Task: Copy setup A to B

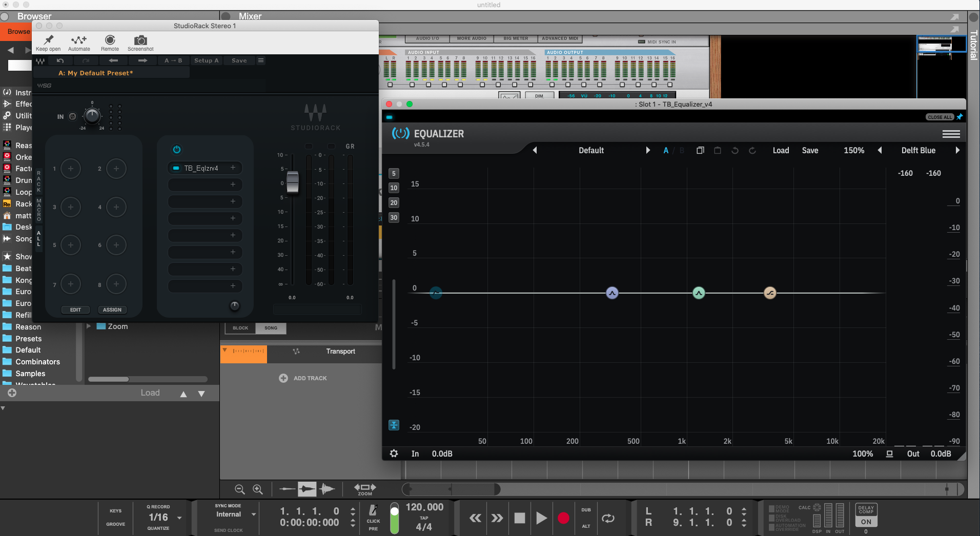Action: point(173,60)
